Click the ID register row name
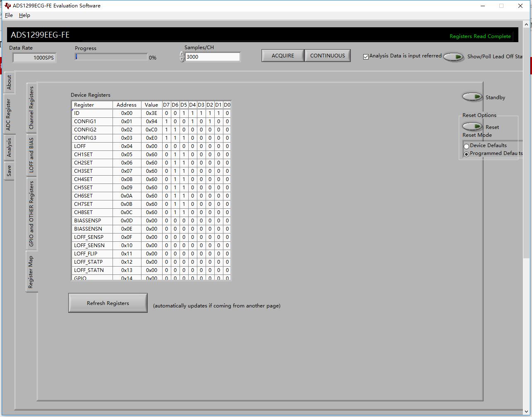 (x=92, y=113)
